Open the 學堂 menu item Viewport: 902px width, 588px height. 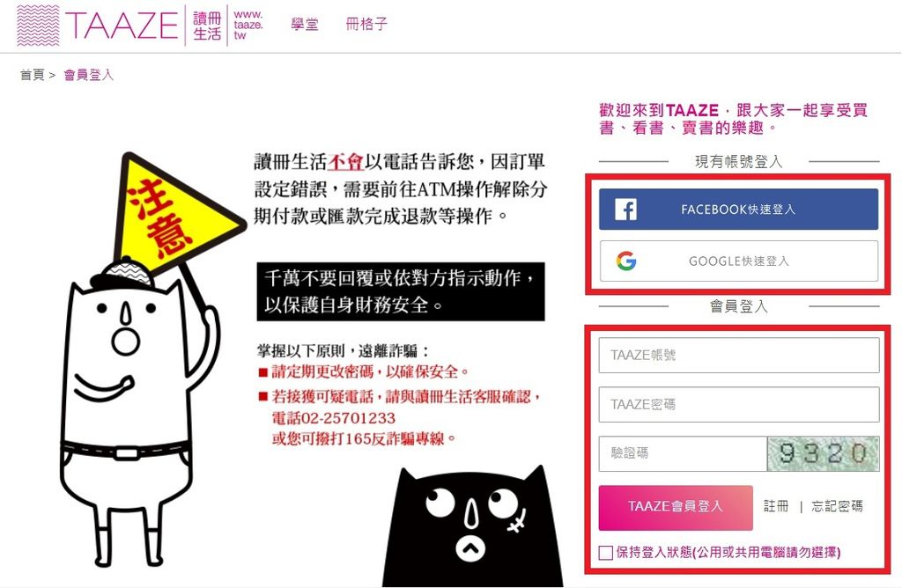click(x=304, y=24)
